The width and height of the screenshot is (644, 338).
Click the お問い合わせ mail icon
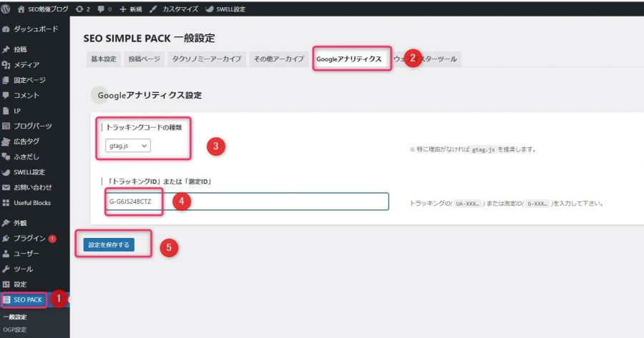click(6, 187)
